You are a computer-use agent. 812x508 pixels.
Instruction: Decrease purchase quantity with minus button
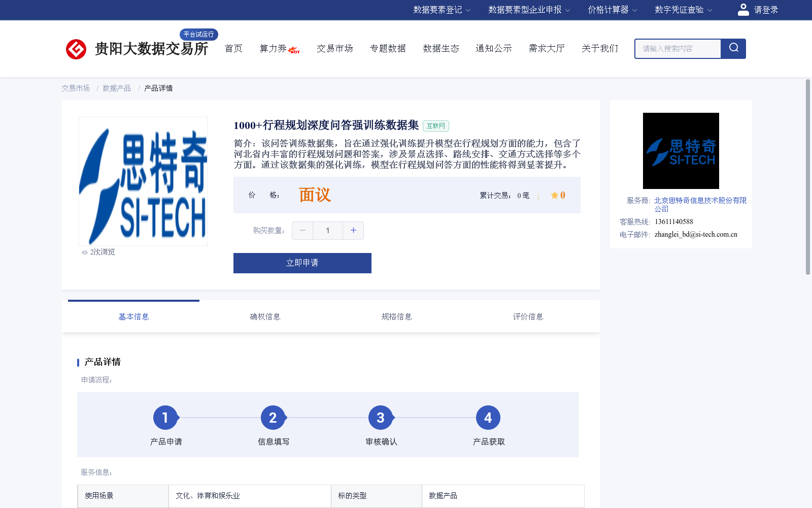click(302, 231)
